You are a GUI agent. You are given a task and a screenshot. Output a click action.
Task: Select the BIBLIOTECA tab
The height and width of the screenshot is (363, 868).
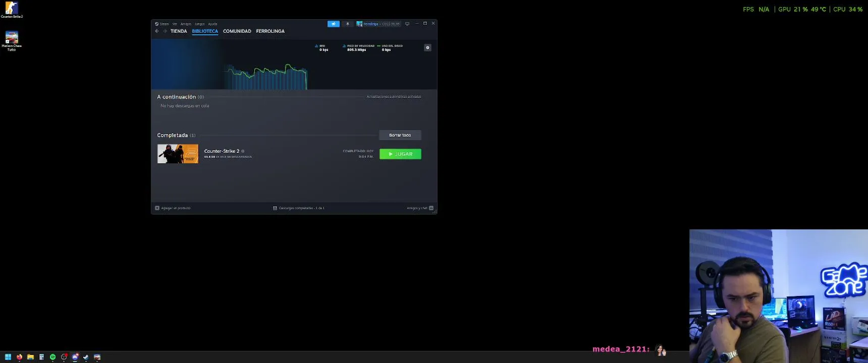(x=205, y=31)
